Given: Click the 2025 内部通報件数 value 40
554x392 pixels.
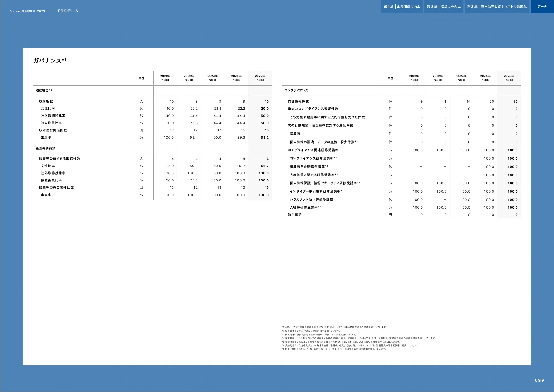Looking at the screenshot, I should pos(515,101).
